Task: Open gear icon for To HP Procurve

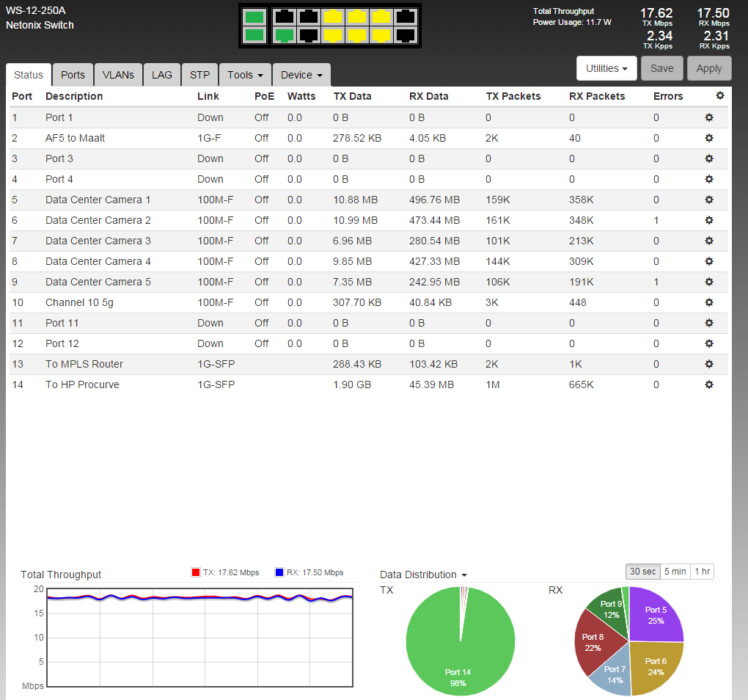Action: (709, 384)
